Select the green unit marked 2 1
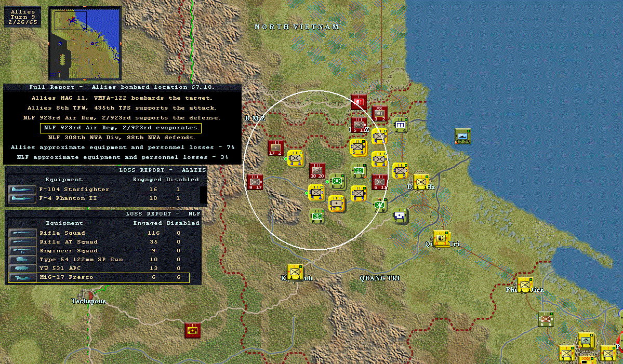This screenshot has width=623, height=364. coord(400,215)
